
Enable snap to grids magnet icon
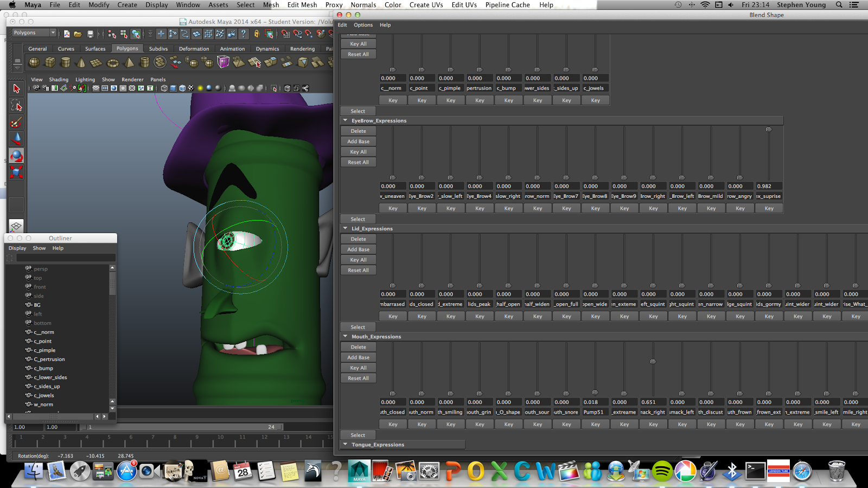(x=285, y=34)
